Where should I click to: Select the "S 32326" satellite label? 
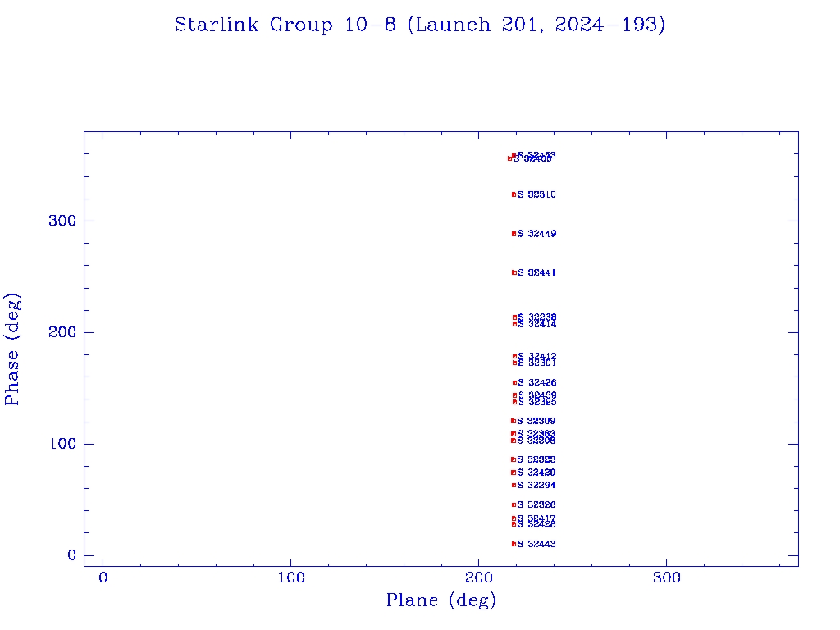pyautogui.click(x=536, y=504)
